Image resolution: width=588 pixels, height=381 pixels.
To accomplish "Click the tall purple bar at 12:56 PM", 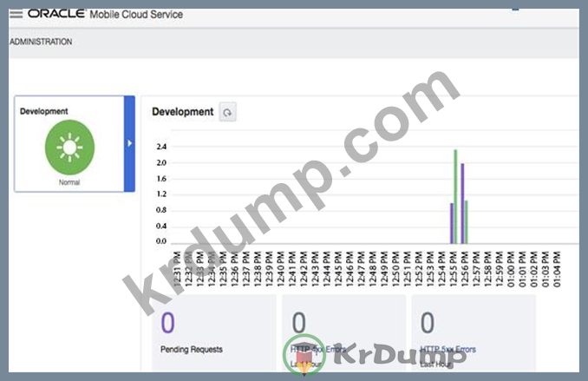I will [x=463, y=203].
